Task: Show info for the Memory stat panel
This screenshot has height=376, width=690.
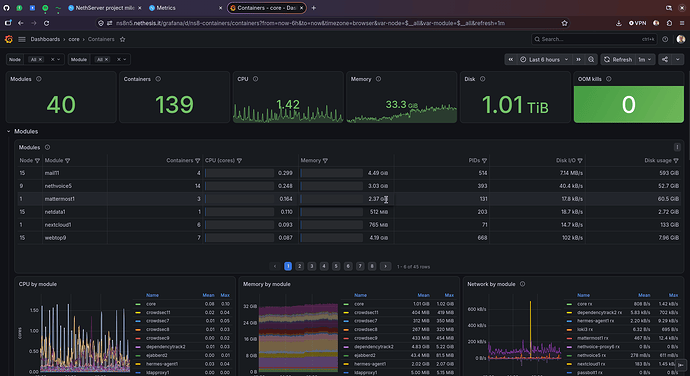Action: 378,79
